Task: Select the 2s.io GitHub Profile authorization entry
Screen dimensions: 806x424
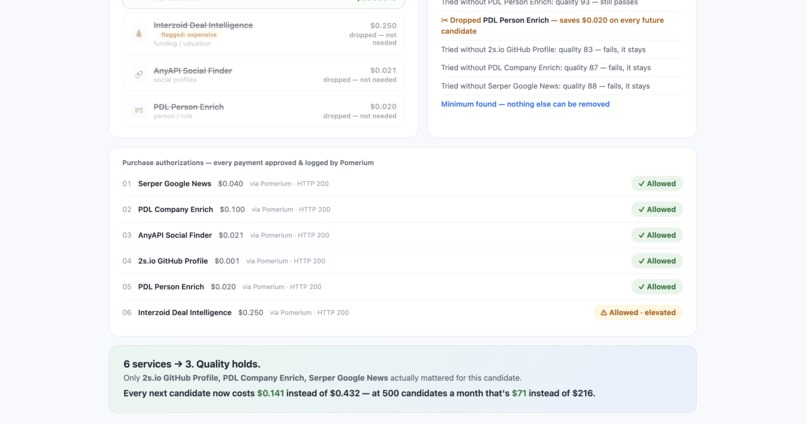Action: [x=402, y=261]
